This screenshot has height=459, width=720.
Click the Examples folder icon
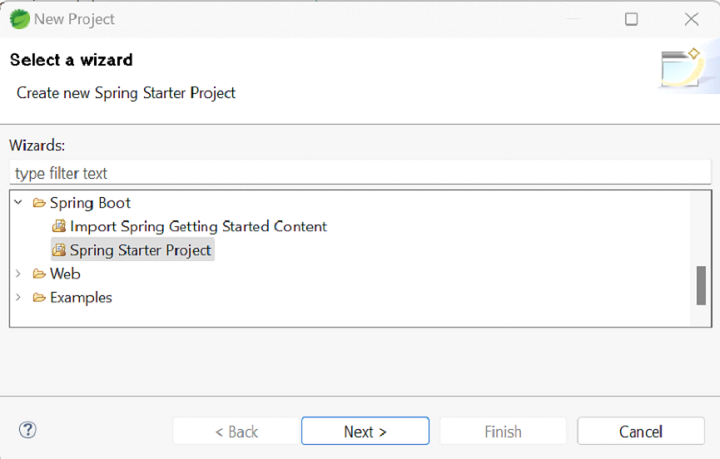tap(39, 298)
